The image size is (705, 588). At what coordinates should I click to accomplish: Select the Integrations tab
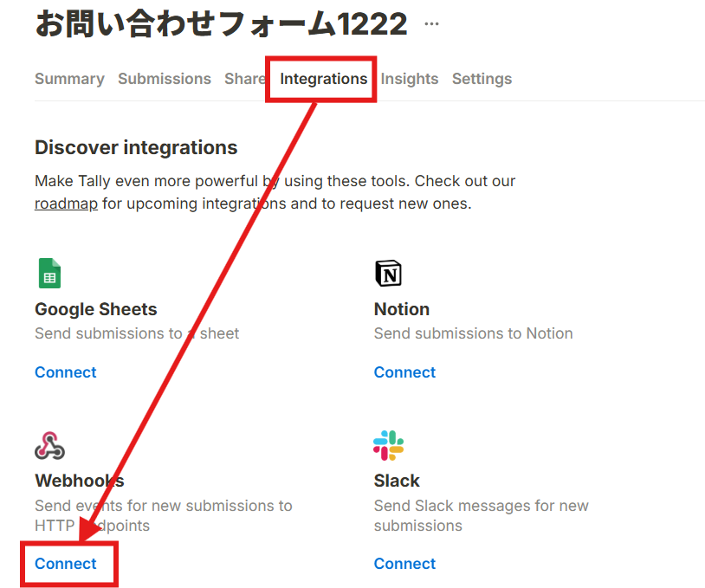click(324, 79)
